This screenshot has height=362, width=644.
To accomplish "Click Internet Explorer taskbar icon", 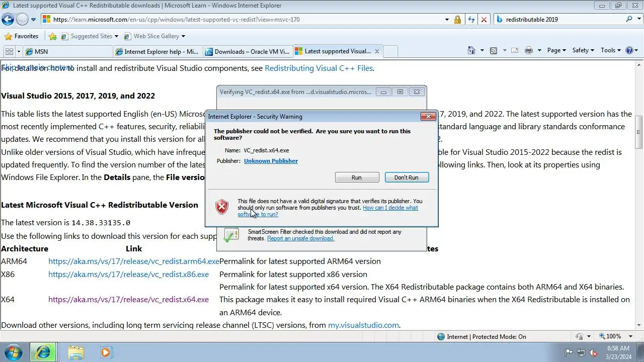I will pos(43,352).
